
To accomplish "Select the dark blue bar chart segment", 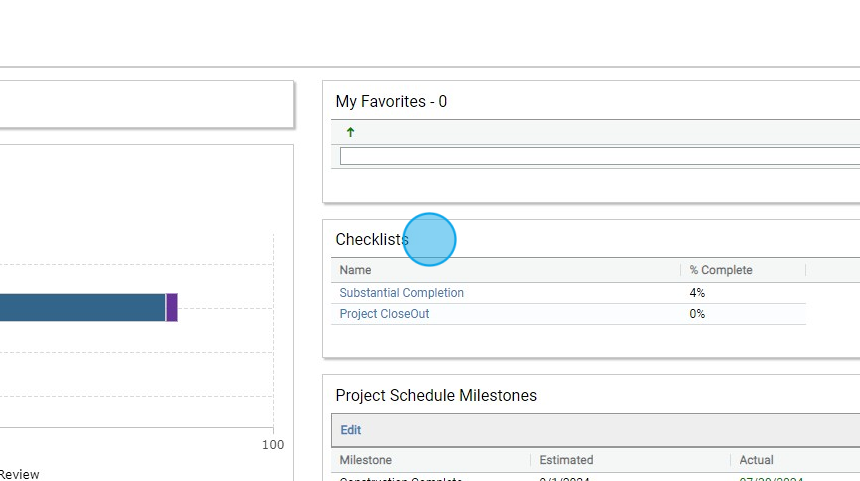I will tap(80, 307).
